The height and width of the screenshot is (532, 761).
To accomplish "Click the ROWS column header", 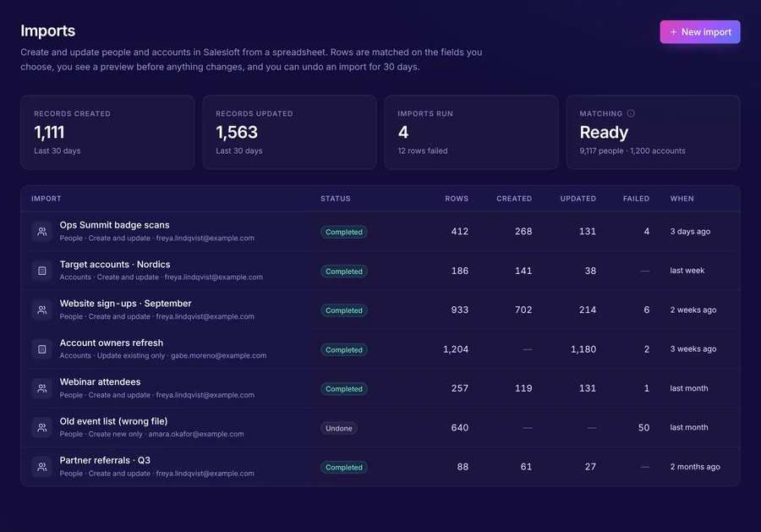I will (457, 199).
